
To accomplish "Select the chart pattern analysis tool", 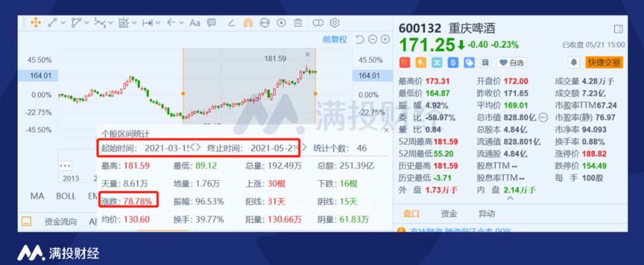I will click(x=123, y=23).
